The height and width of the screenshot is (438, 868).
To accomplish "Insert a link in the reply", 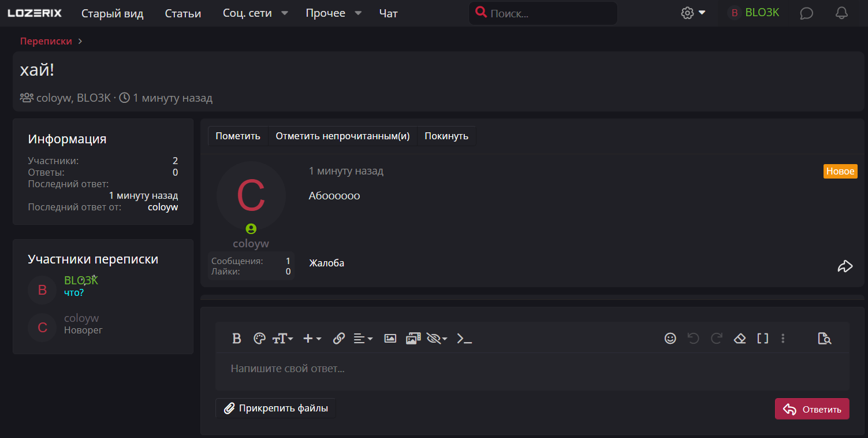I will pyautogui.click(x=339, y=339).
